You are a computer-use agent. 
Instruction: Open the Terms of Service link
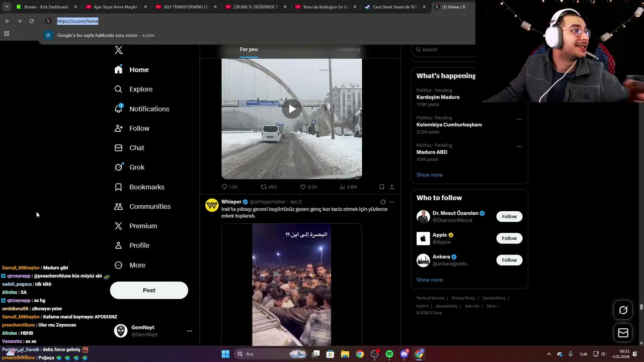point(430,298)
